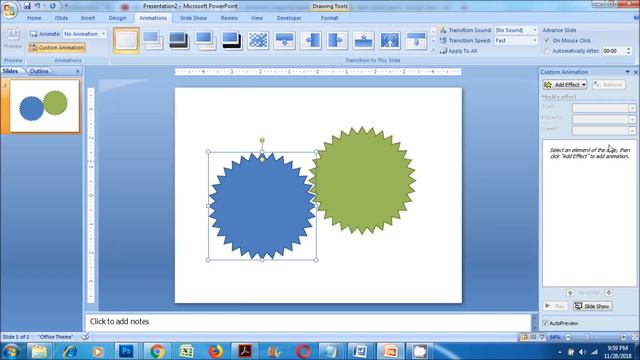Viewport: 640px width, 360px height.
Task: Redo the last action from Quick Access toolbar
Action: (53, 6)
